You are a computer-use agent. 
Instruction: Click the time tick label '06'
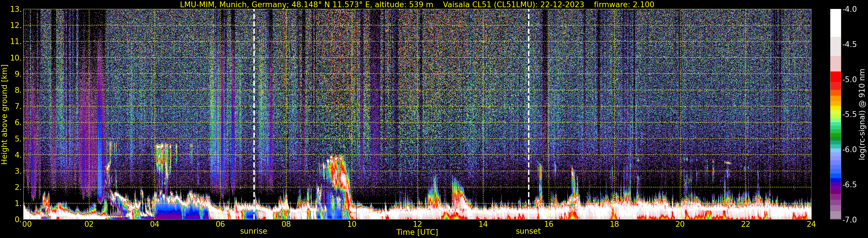(x=220, y=224)
